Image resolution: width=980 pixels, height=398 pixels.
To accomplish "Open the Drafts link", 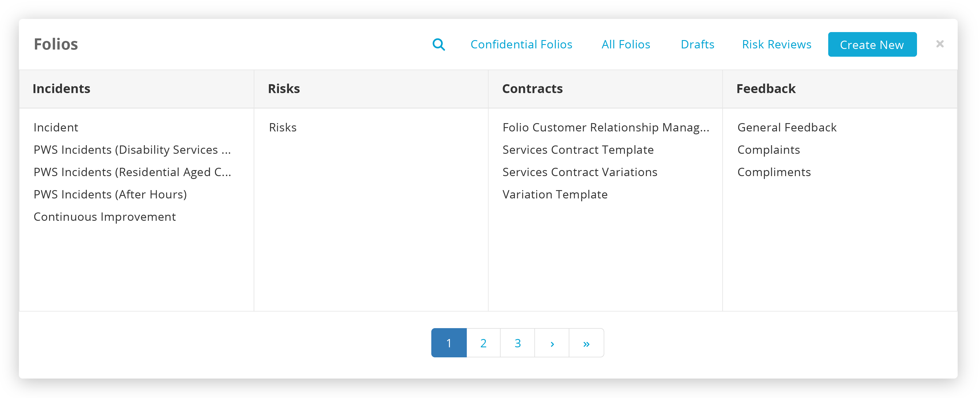I will click(x=697, y=44).
